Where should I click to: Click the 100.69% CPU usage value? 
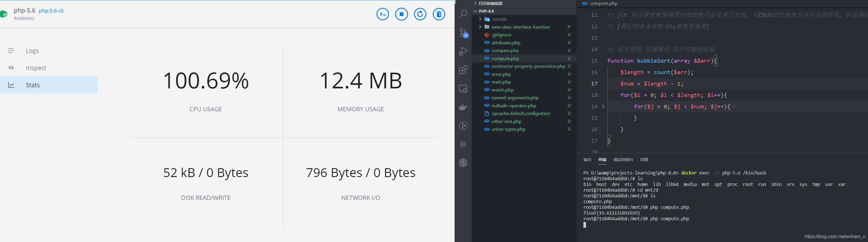(205, 81)
